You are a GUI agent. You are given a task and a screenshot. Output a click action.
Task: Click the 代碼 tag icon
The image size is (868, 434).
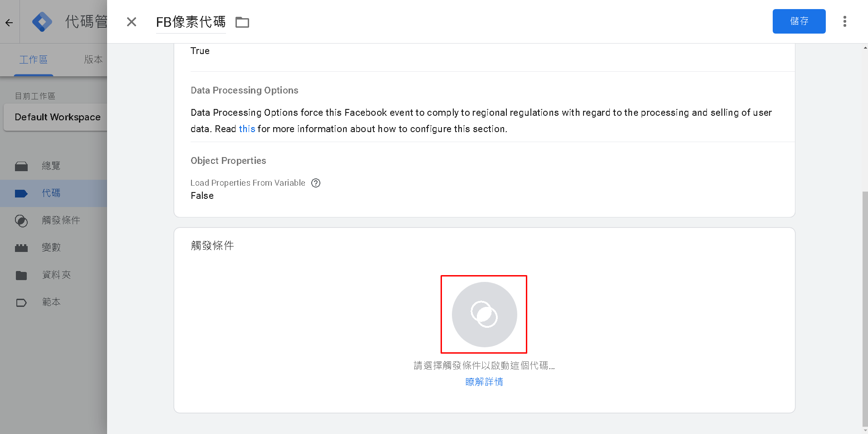pyautogui.click(x=21, y=193)
